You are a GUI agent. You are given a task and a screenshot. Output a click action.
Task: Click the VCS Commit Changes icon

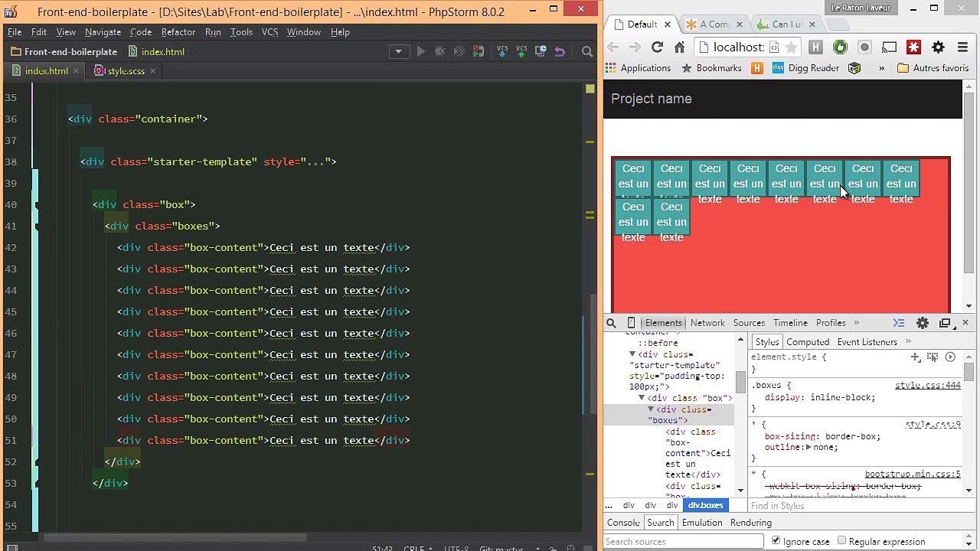pos(521,52)
